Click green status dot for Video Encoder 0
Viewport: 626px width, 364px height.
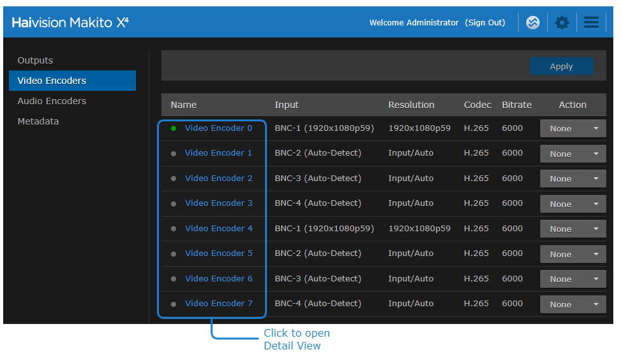tap(174, 128)
